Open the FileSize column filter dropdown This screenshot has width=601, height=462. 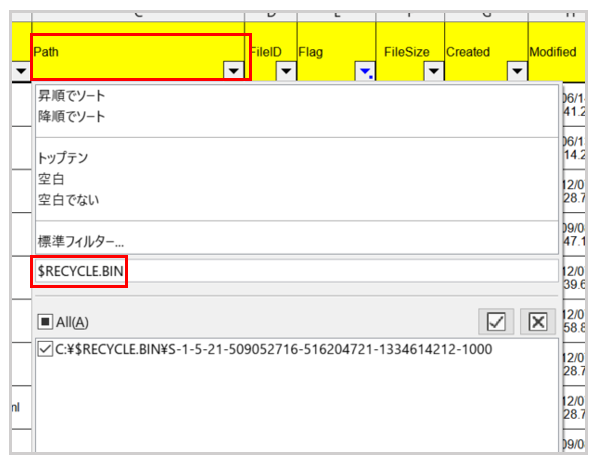434,71
